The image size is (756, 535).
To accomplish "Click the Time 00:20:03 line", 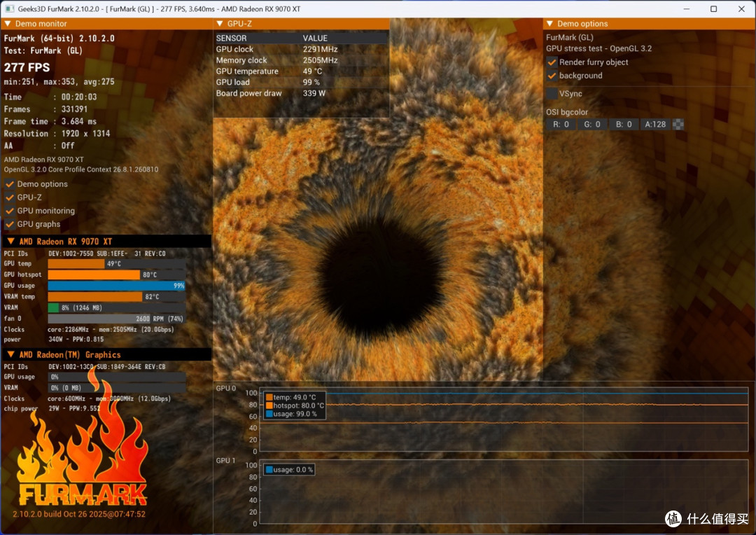I will (x=50, y=97).
